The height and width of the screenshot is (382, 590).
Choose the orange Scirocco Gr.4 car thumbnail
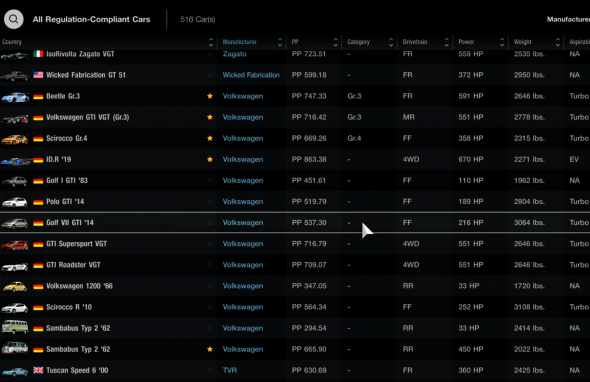(x=15, y=139)
